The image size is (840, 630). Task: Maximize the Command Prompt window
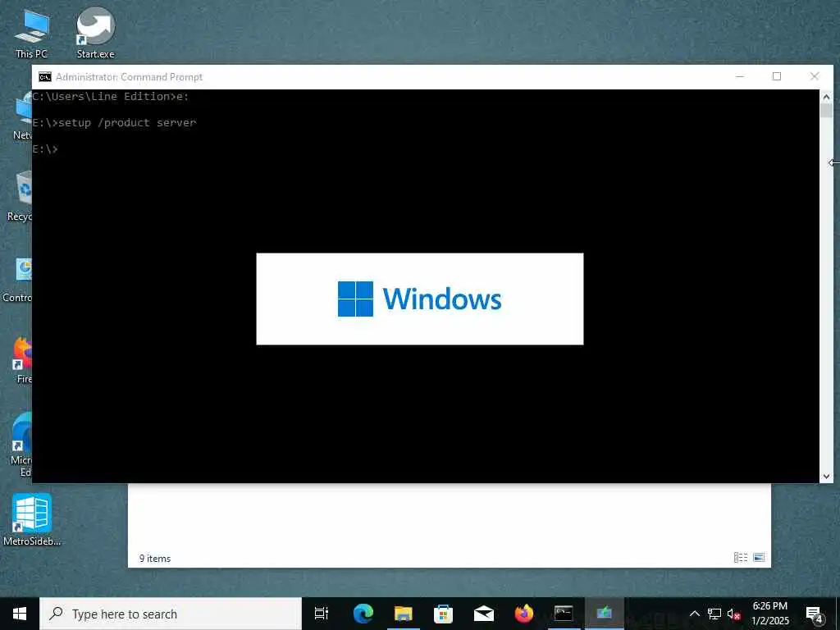[777, 76]
